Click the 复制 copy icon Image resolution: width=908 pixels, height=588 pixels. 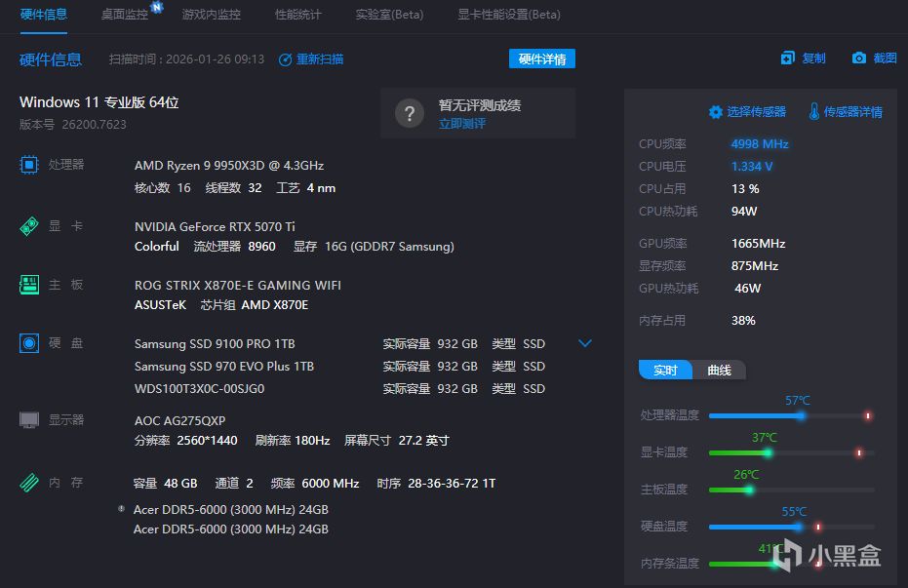788,58
